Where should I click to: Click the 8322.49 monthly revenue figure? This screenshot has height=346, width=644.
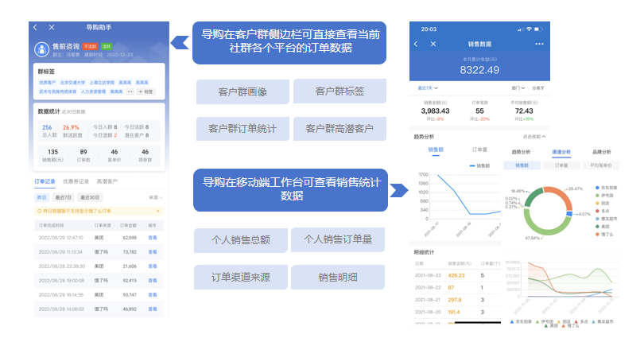click(x=479, y=70)
